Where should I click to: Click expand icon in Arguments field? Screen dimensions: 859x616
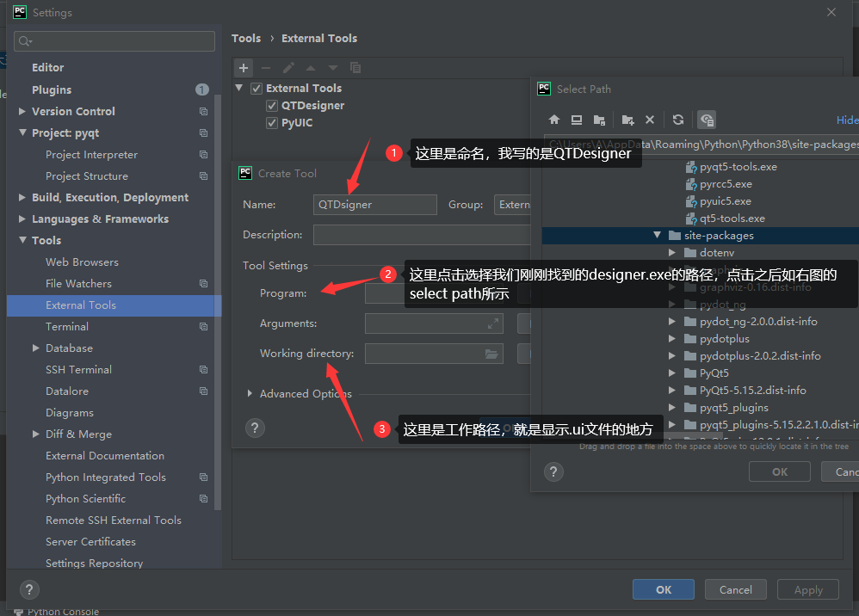tap(493, 323)
